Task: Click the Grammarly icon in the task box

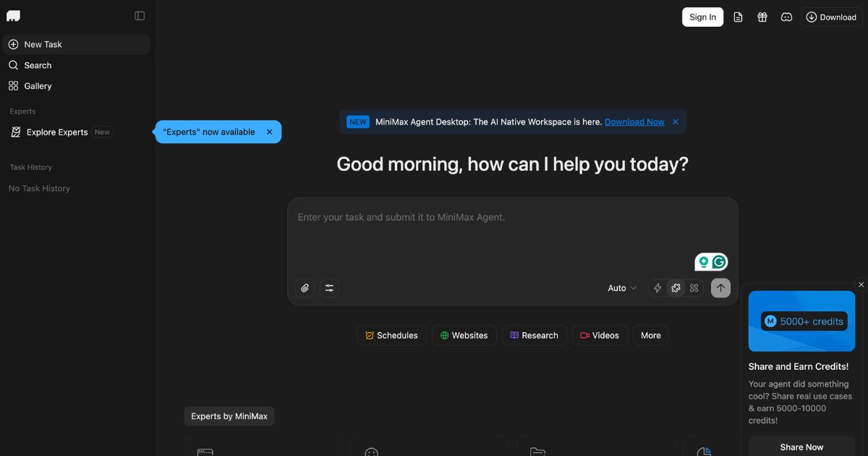Action: (719, 262)
